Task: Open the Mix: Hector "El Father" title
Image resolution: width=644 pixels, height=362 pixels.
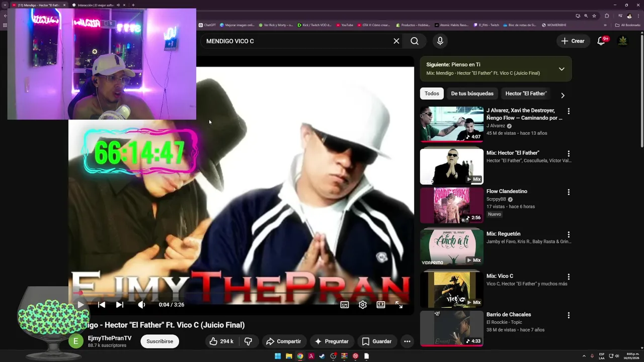Action: click(x=513, y=153)
